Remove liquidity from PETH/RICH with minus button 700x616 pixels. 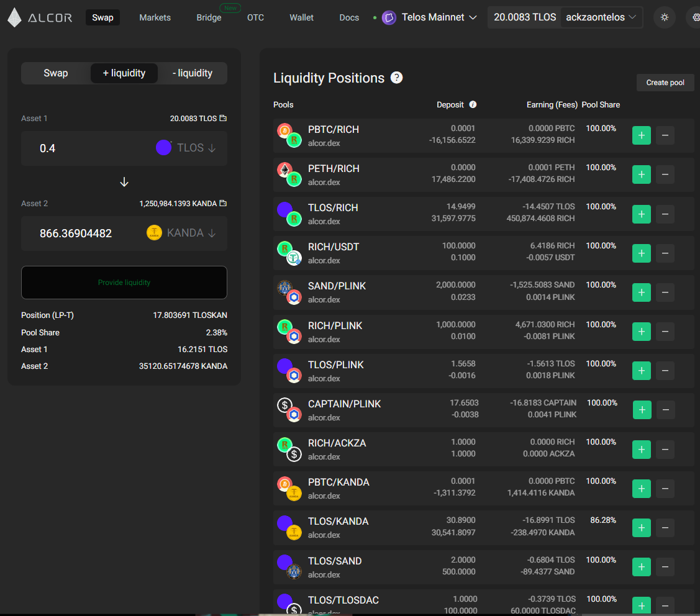coord(665,174)
